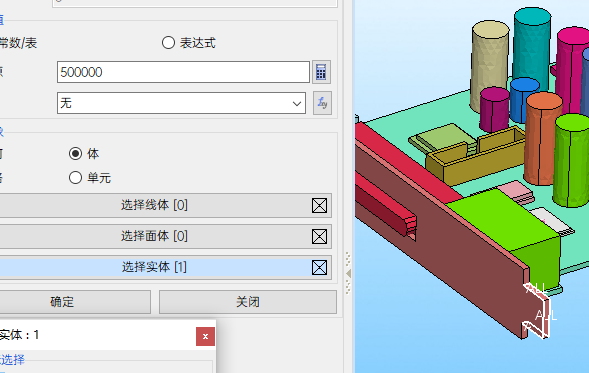Click the chevron arrow of the 无 combo box
589x373 pixels.
[297, 103]
